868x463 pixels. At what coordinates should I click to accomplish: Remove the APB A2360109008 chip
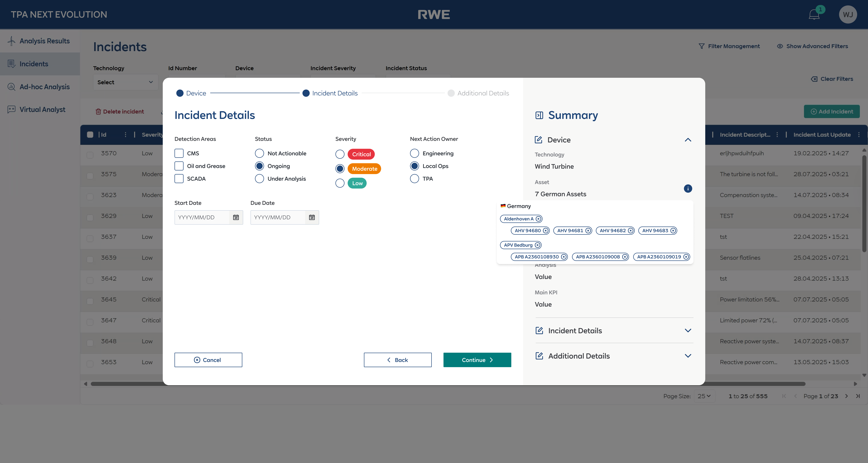tap(625, 257)
